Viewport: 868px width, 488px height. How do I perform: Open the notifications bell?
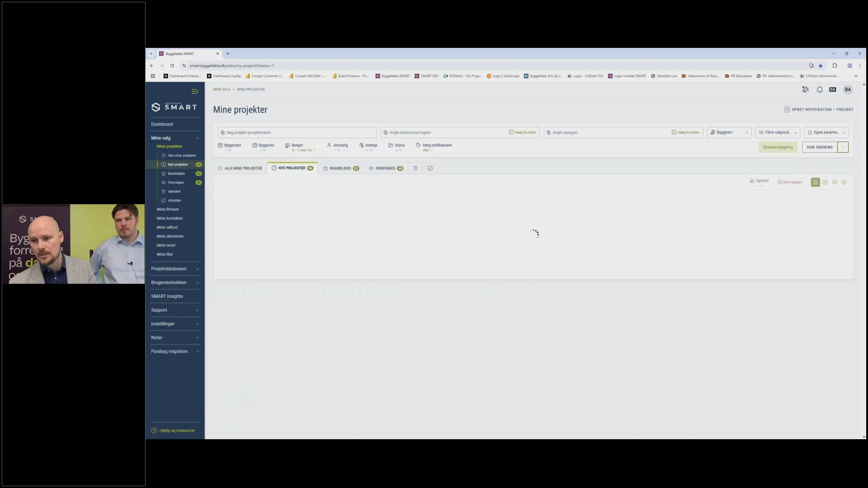[x=819, y=89]
